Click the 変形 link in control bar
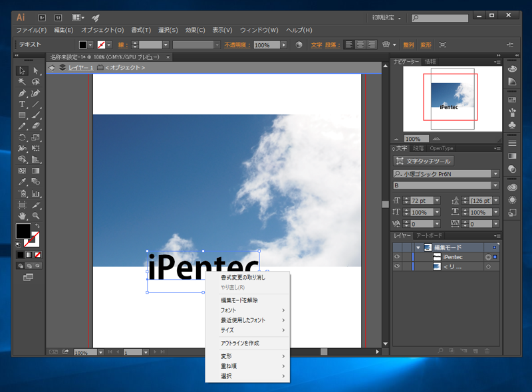532x392 pixels. pyautogui.click(x=426, y=45)
